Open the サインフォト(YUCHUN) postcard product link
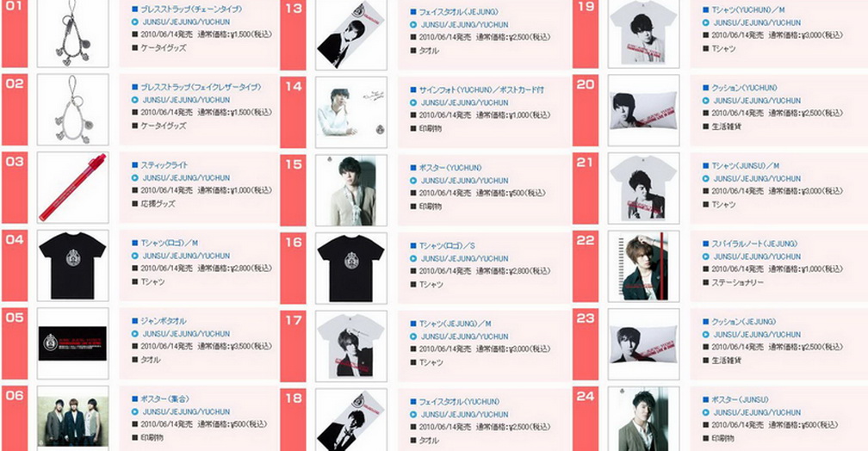The height and width of the screenshot is (451, 868). pos(481,90)
